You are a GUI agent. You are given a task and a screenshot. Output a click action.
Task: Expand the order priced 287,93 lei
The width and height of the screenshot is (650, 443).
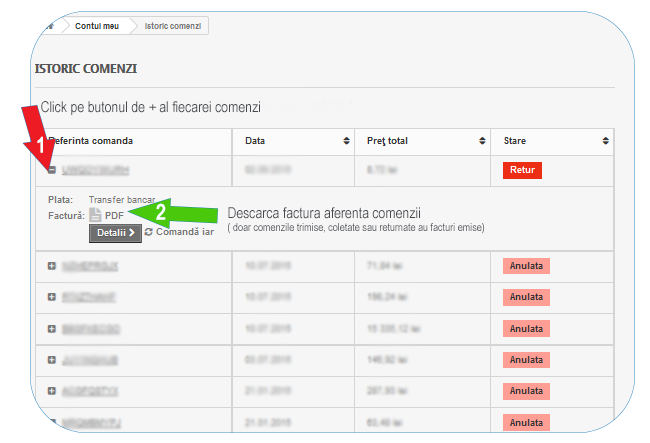(x=52, y=390)
